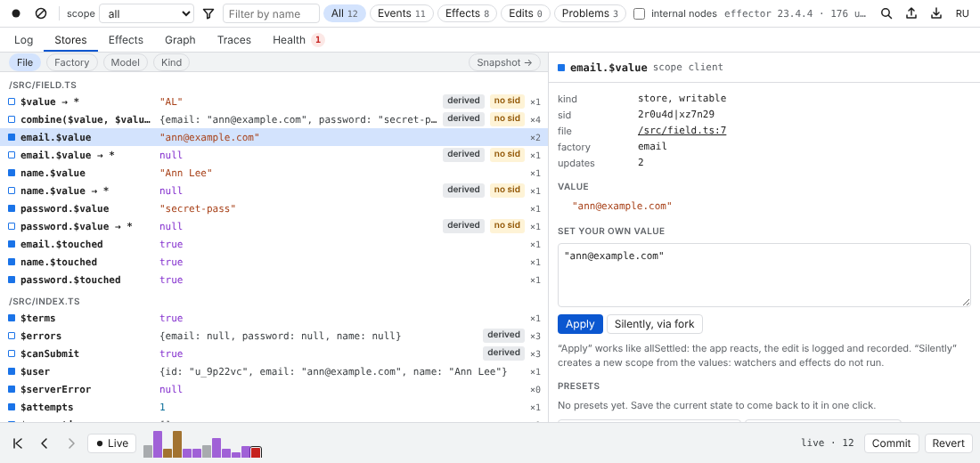This screenshot has height=463, width=980.
Task: Select the name.$value → * row
Action: [x=274, y=191]
